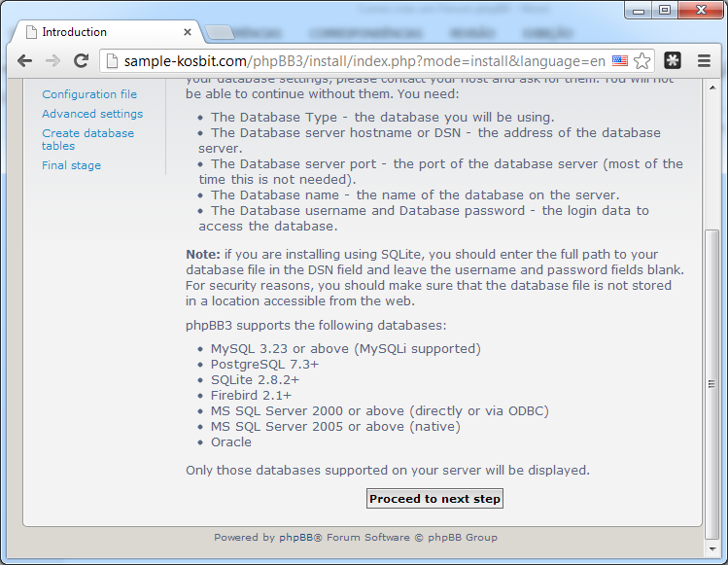The width and height of the screenshot is (728, 565).
Task: Select the Introduction tab
Action: click(x=107, y=32)
